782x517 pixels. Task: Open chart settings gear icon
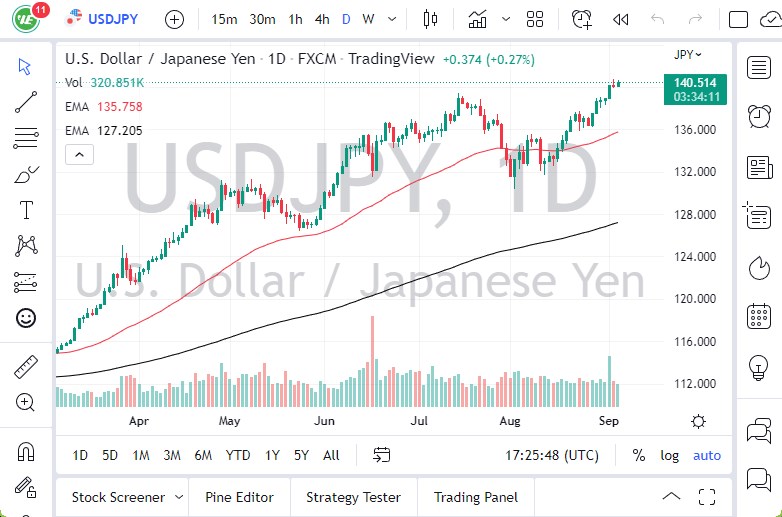tap(698, 421)
